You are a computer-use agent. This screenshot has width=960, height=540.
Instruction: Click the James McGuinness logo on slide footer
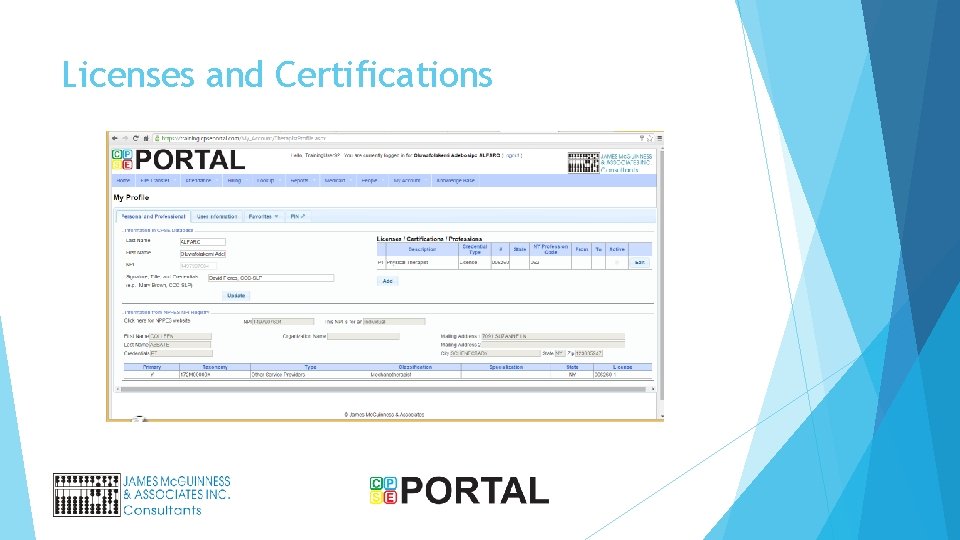coord(142,495)
